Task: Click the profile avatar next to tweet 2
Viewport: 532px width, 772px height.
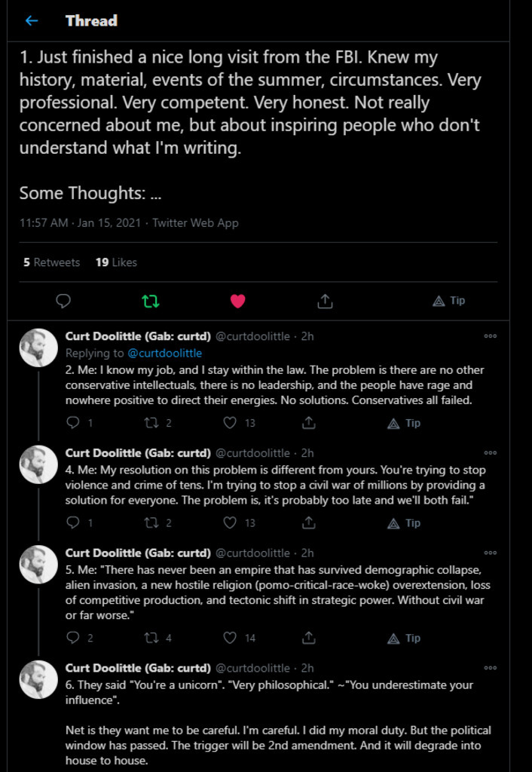Action: tap(38, 348)
